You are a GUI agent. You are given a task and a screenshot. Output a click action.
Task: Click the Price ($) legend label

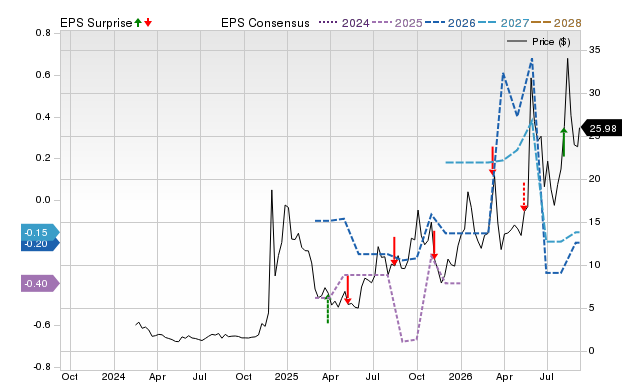point(551,42)
